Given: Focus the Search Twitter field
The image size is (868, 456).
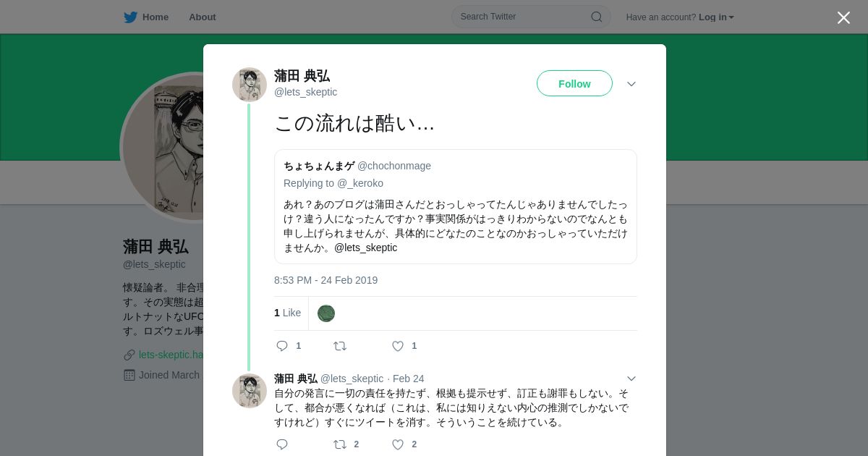Looking at the screenshot, I should 521,17.
